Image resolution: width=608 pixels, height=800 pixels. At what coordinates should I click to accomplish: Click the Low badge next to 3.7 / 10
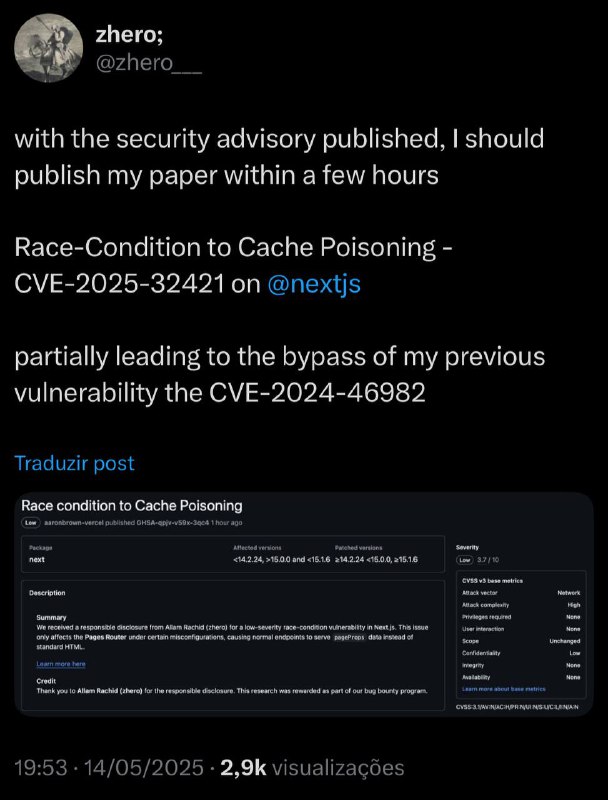[x=466, y=560]
